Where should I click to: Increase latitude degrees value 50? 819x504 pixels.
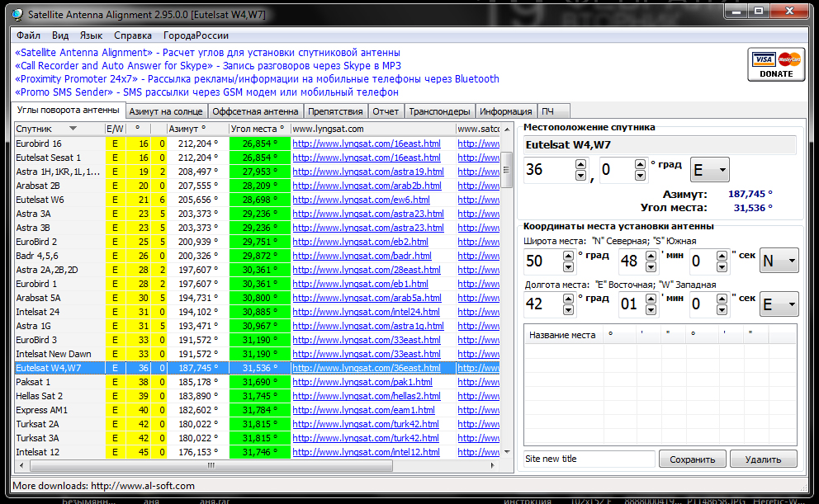click(x=568, y=255)
